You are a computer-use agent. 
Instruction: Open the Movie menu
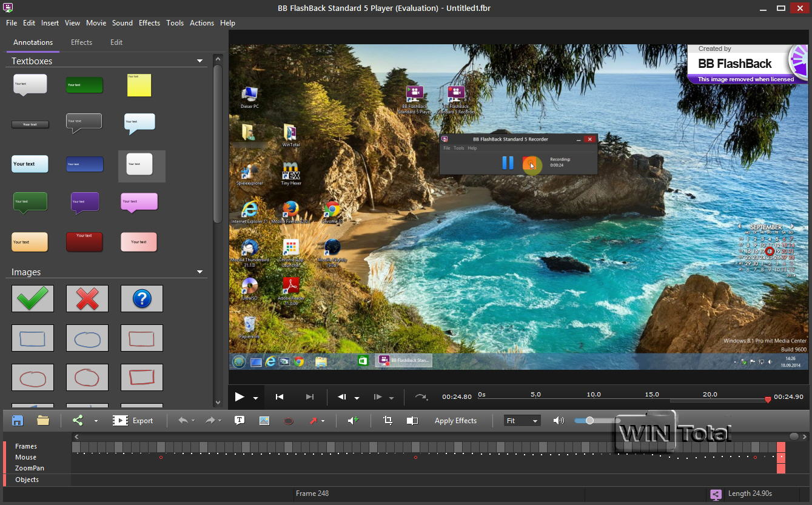[96, 23]
